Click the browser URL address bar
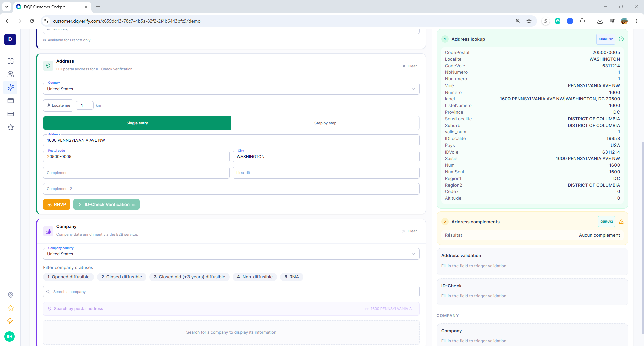The width and height of the screenshot is (644, 346). (282, 21)
